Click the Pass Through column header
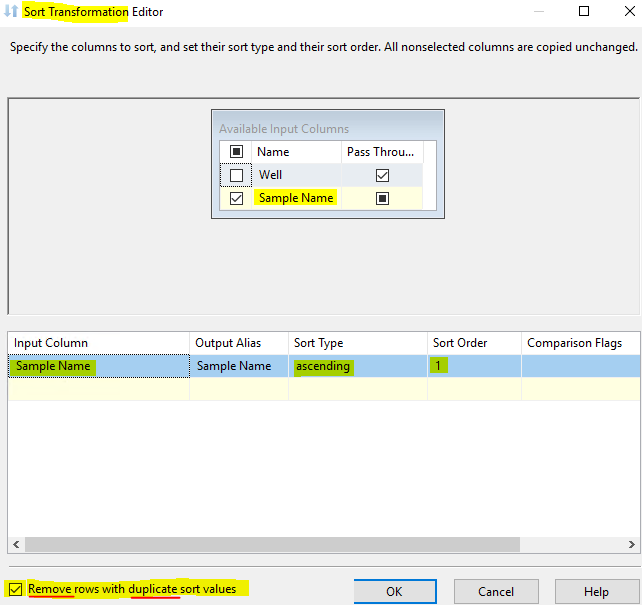Viewport: 642px width, 605px height. coord(382,152)
